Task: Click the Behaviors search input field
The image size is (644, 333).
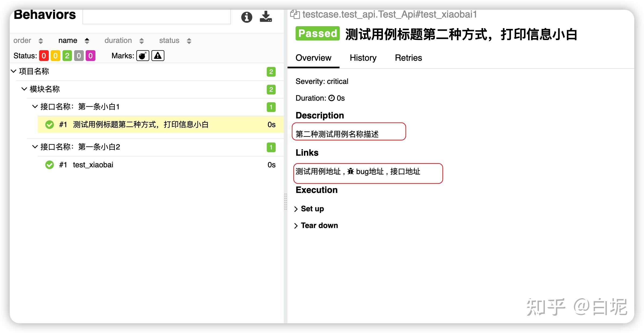Action: tap(157, 17)
